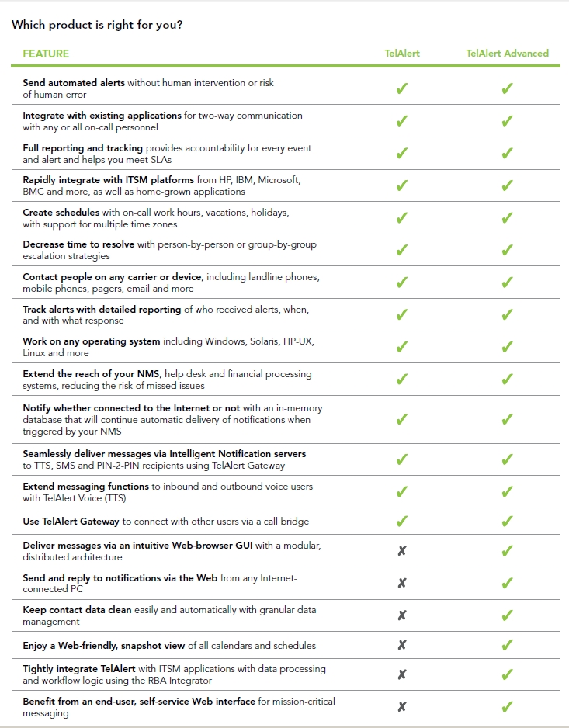Image resolution: width=569 pixels, height=728 pixels.
Task: Click 'Contact people on any carrier or device' text
Action: click(x=113, y=277)
